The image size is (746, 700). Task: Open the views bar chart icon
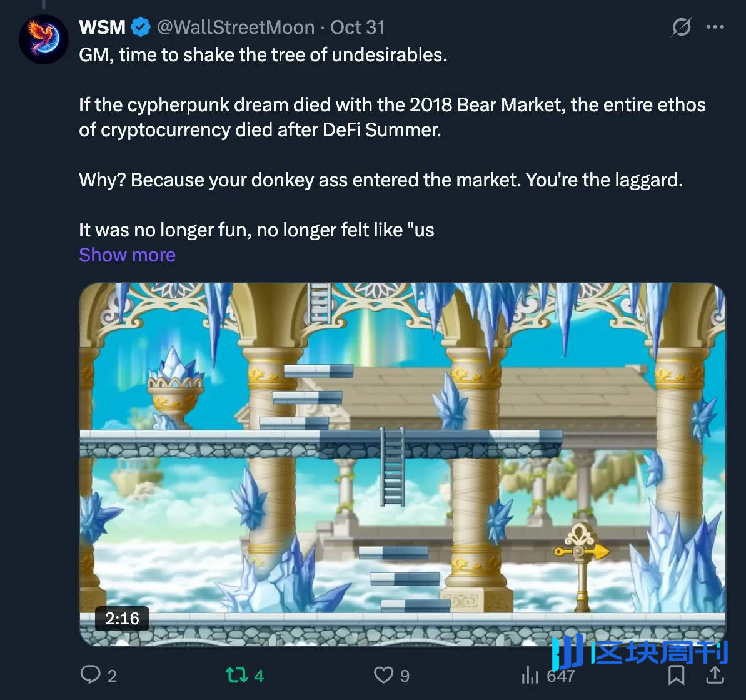pos(530,675)
